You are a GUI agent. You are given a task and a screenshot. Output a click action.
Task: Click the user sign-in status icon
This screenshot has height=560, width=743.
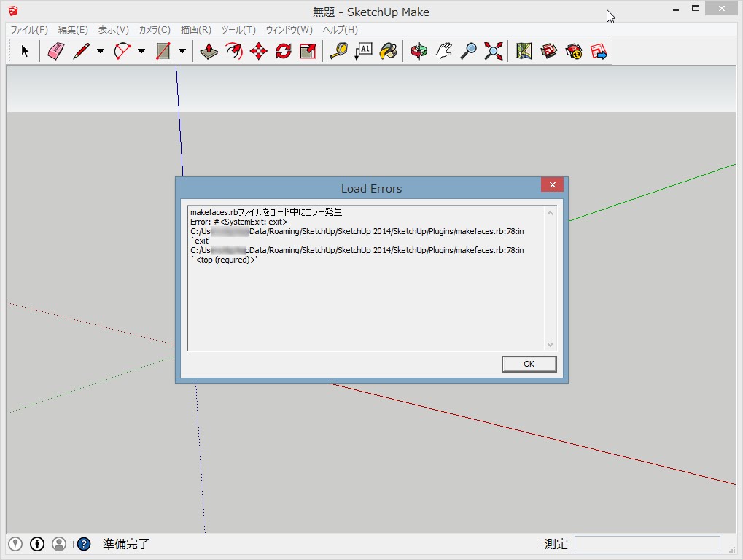tap(59, 544)
